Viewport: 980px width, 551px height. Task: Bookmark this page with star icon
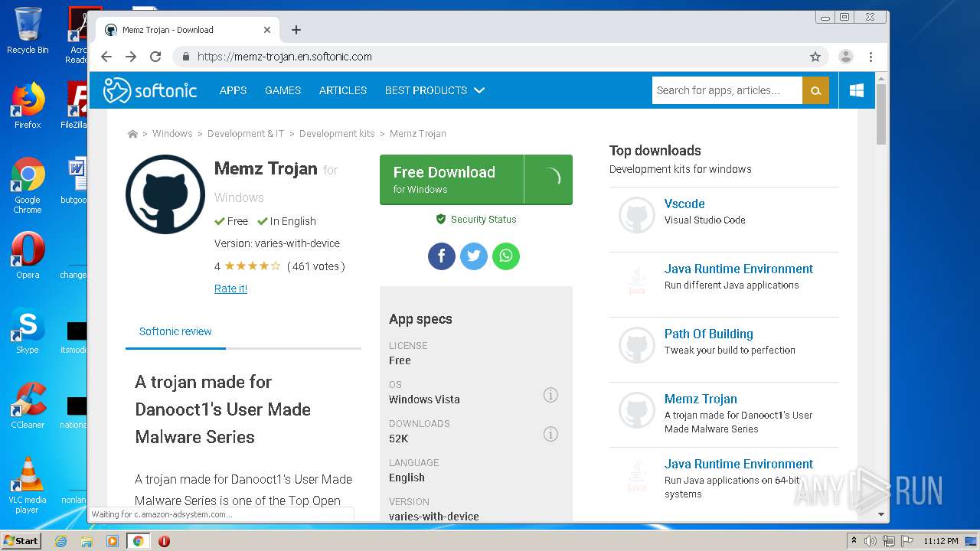click(x=815, y=57)
